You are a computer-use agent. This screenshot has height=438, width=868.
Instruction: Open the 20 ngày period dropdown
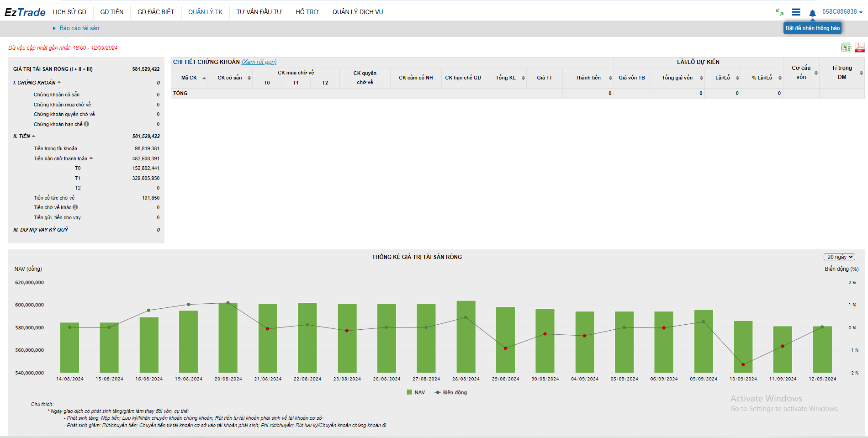pyautogui.click(x=839, y=257)
